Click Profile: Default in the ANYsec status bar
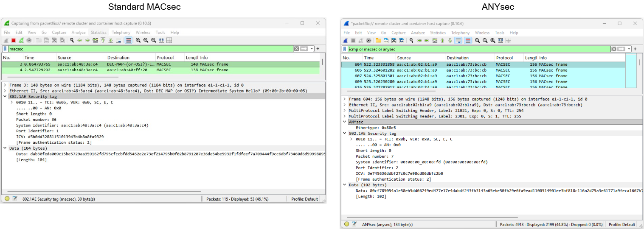Viewport: 644px width, 229px height. click(x=622, y=224)
